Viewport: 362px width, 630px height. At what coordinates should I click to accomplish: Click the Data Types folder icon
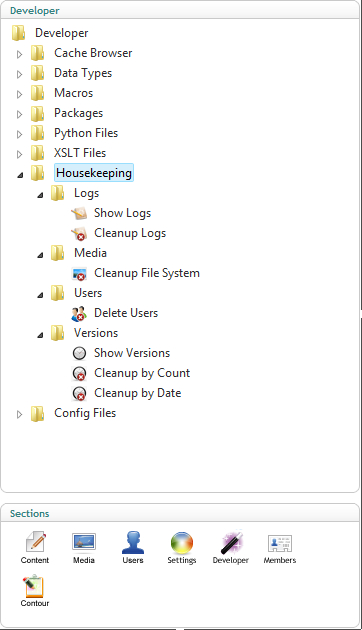coord(37,73)
